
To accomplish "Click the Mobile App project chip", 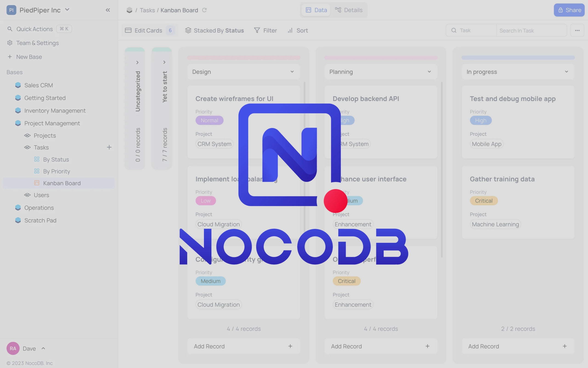I will pyautogui.click(x=486, y=144).
